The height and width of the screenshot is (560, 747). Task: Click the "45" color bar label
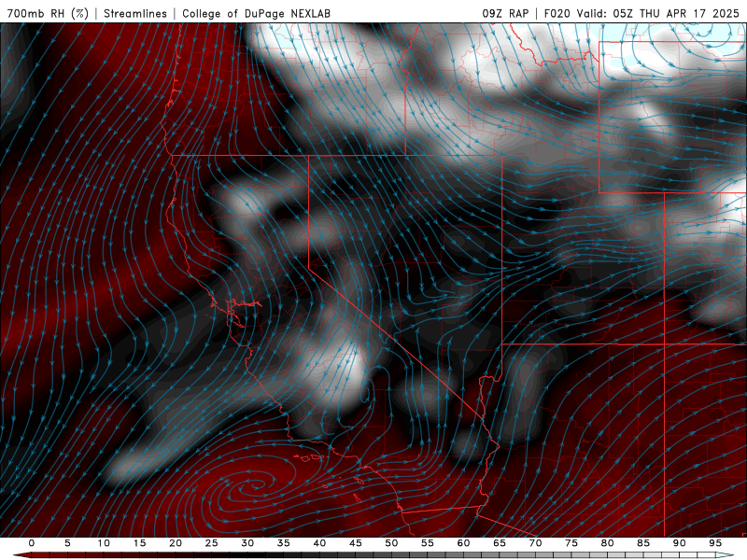[x=356, y=543]
